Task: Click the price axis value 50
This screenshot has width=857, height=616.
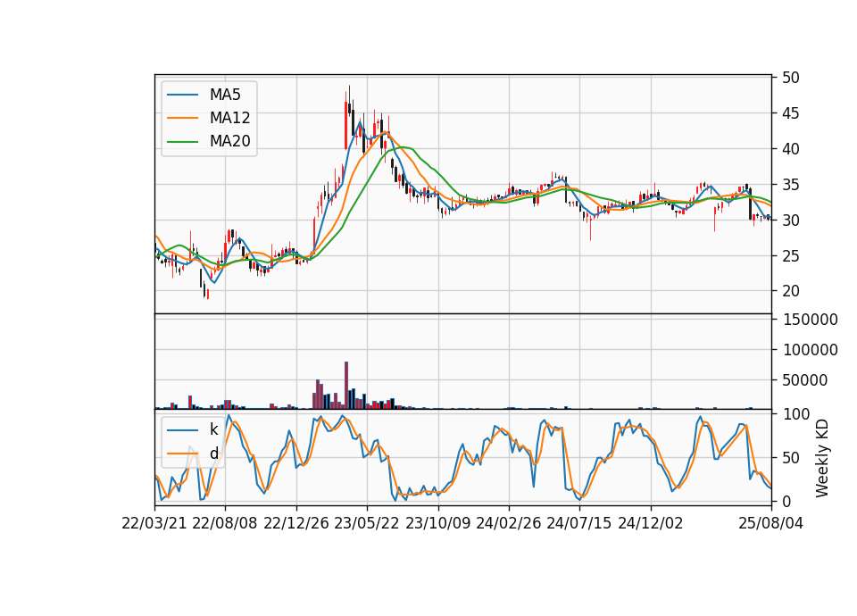Action: (790, 78)
